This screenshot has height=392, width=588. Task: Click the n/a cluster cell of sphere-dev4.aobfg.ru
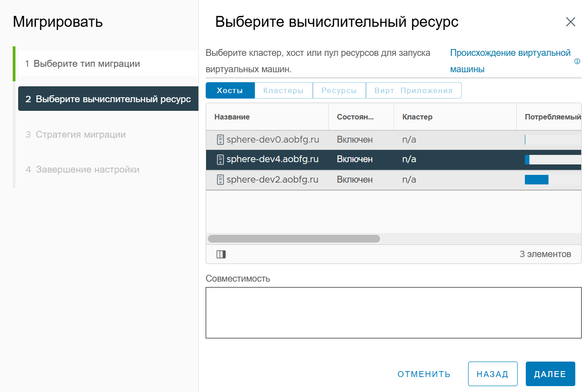(x=409, y=159)
